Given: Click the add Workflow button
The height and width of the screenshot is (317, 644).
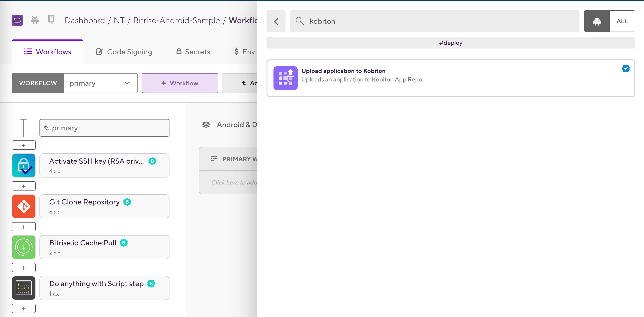Looking at the screenshot, I should pos(180,83).
